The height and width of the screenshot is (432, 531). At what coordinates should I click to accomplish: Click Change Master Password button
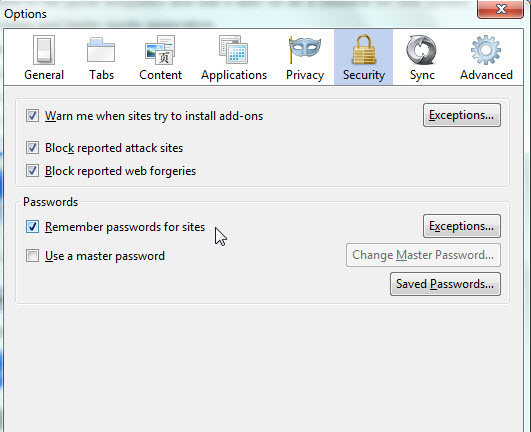[423, 255]
